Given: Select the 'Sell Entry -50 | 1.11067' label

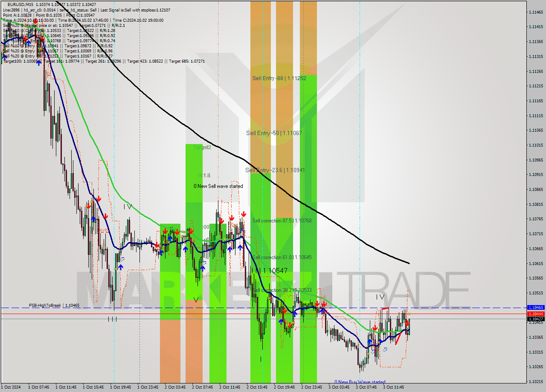Looking at the screenshot, I should (274, 133).
